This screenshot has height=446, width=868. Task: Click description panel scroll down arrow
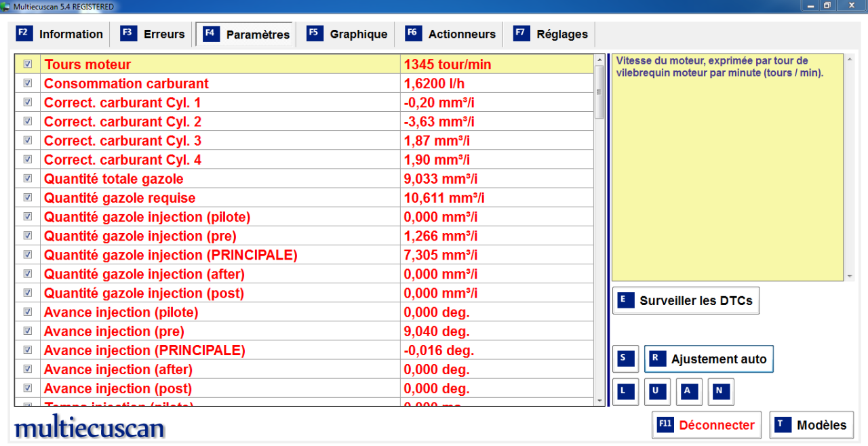tap(850, 277)
